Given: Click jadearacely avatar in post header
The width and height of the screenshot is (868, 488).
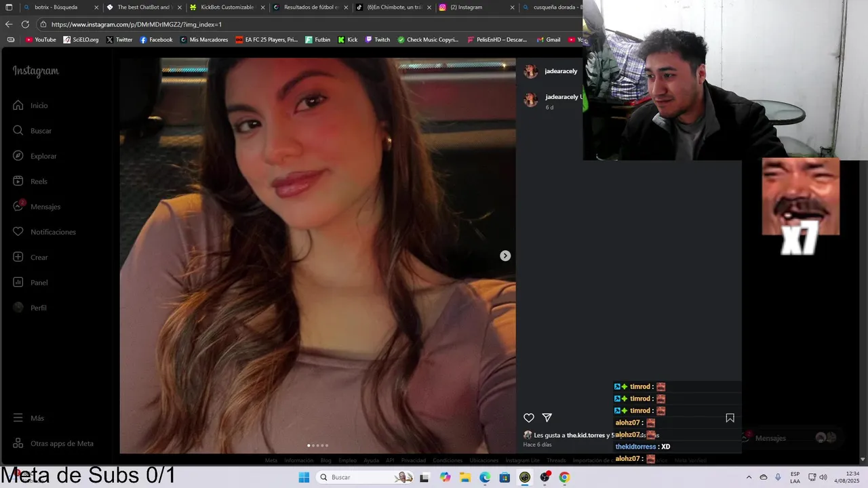Looking at the screenshot, I should point(531,71).
